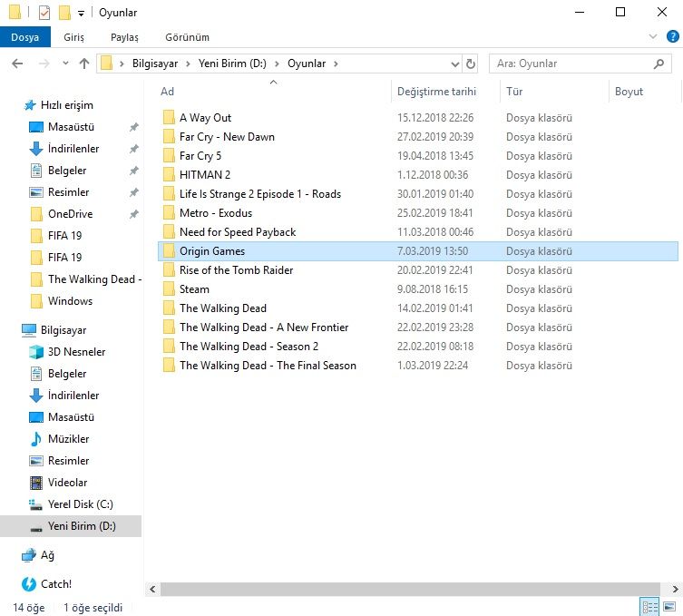This screenshot has width=683, height=616.
Task: Open Help with the blue question icon
Action: pyautogui.click(x=672, y=36)
